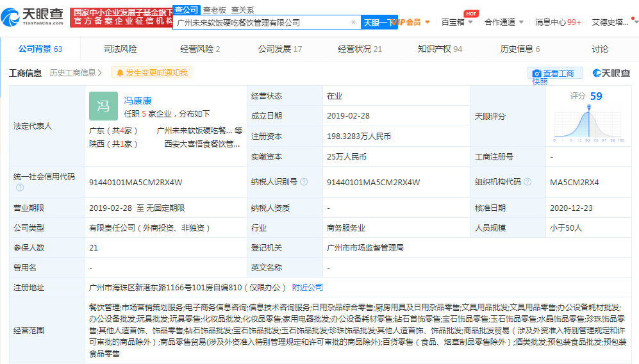This screenshot has height=364, width=639.
Task: Click the 工商信息 section heading
Action: 25,73
